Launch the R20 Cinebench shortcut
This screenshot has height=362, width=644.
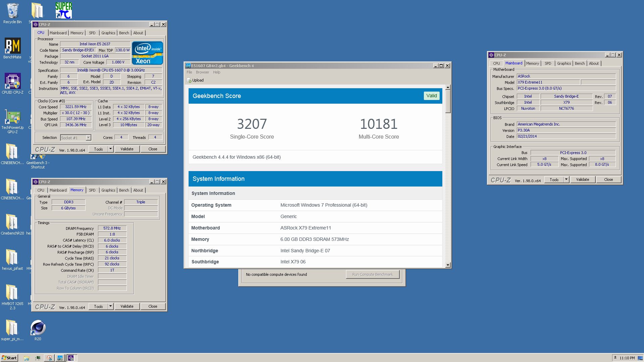click(38, 330)
